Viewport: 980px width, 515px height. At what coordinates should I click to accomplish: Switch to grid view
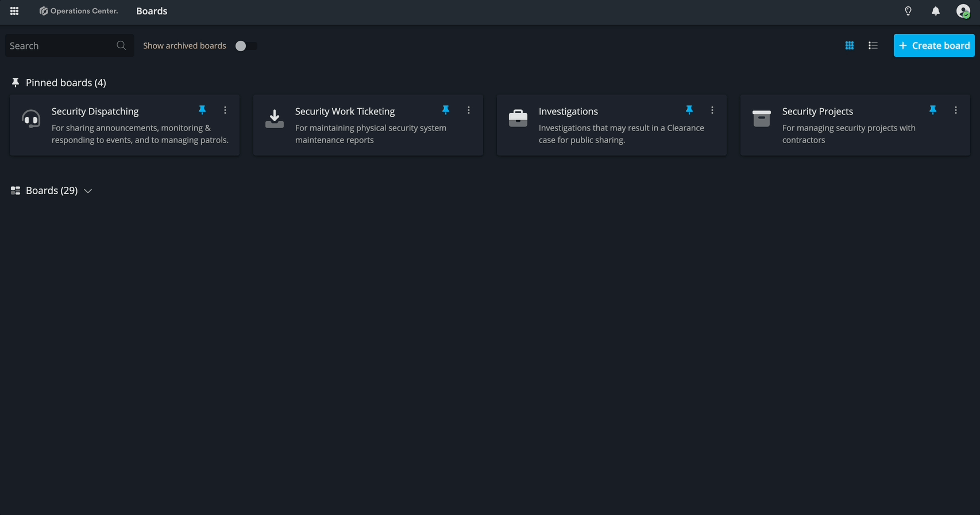[x=850, y=45]
